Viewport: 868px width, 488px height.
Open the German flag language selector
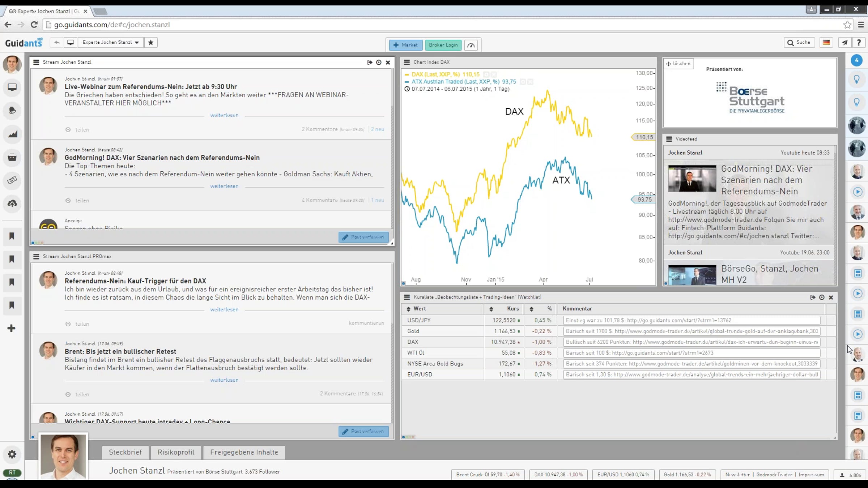click(x=826, y=43)
